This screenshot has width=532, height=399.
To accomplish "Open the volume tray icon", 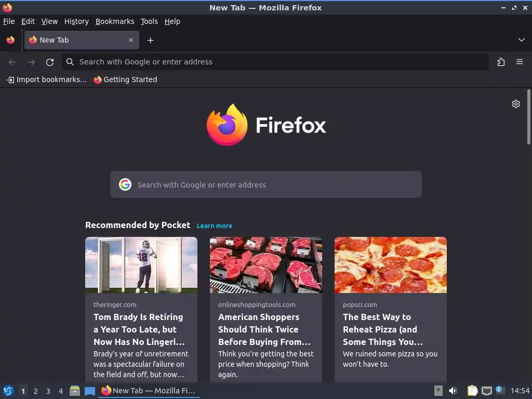I will pyautogui.click(x=453, y=391).
